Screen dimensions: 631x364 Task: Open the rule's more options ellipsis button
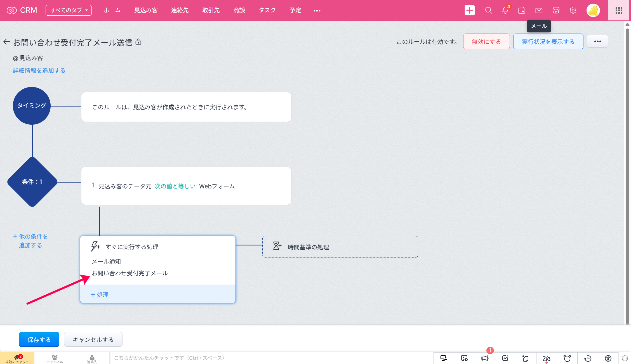coord(597,41)
